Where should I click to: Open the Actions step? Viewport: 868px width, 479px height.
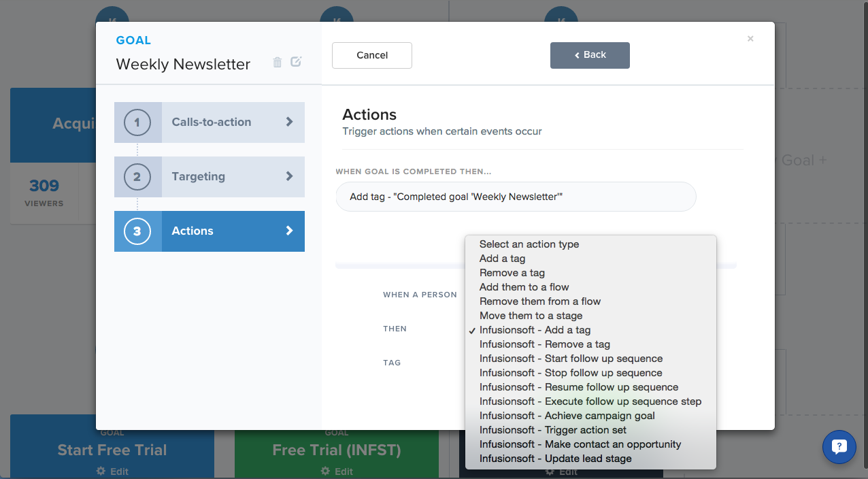click(210, 231)
